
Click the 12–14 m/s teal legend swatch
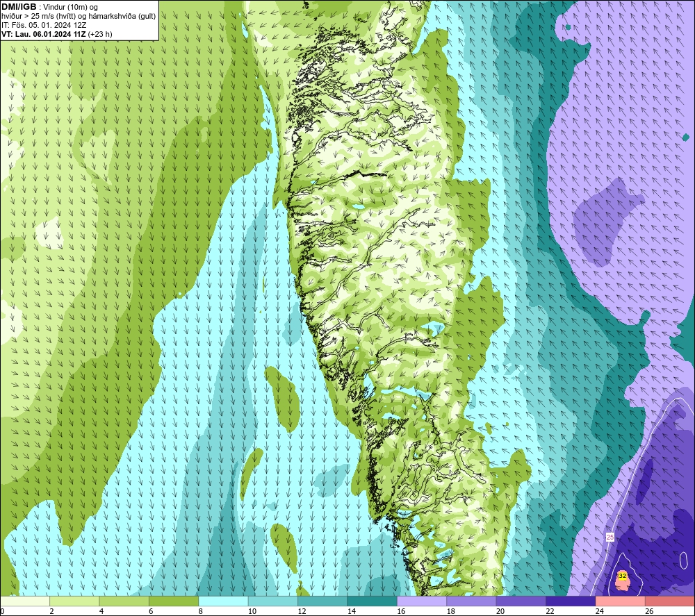322,601
